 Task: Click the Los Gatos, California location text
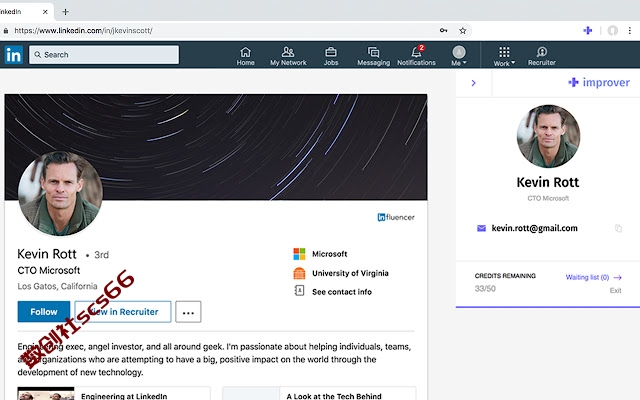(x=58, y=286)
